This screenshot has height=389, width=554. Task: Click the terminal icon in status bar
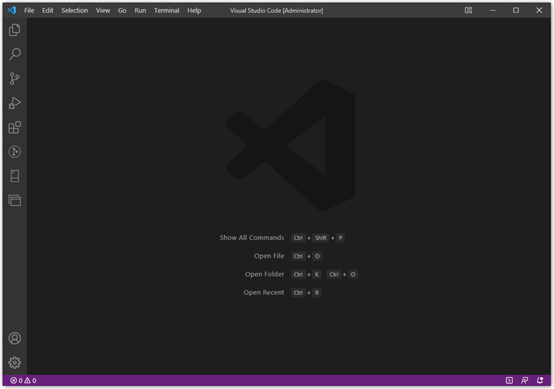[x=509, y=381]
